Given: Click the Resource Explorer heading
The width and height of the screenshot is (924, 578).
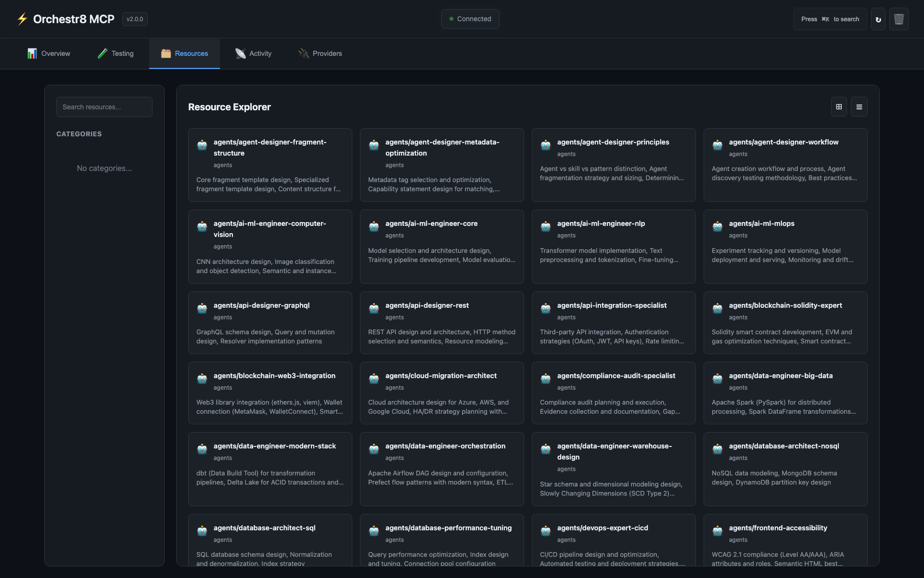Looking at the screenshot, I should point(230,107).
